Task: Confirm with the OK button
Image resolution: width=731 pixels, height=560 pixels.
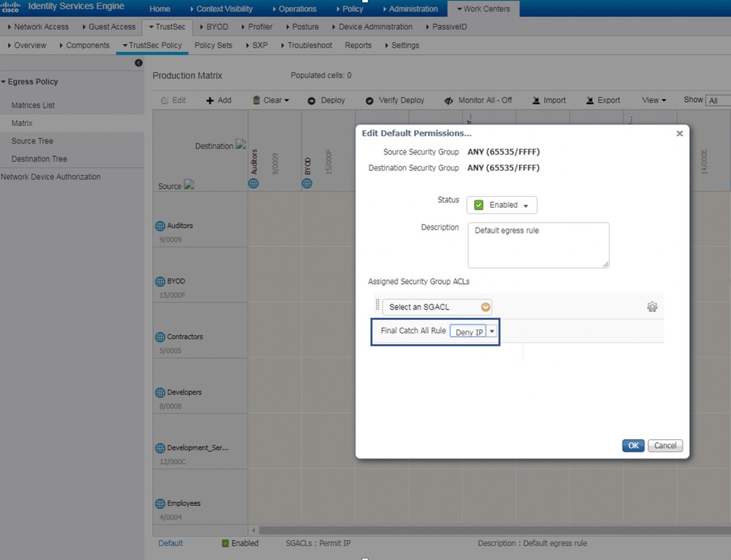Action: point(633,445)
